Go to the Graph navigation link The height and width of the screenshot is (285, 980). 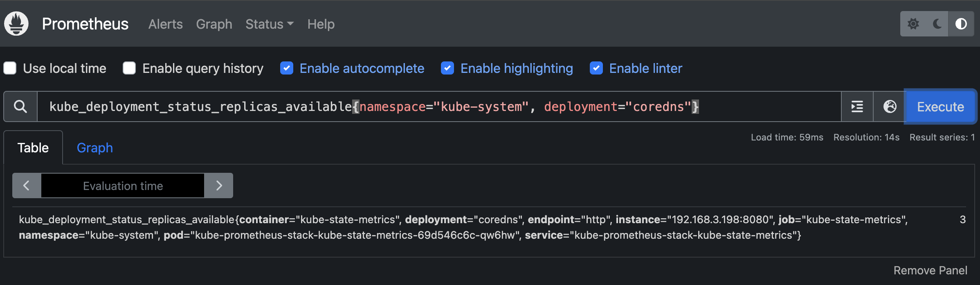[214, 24]
